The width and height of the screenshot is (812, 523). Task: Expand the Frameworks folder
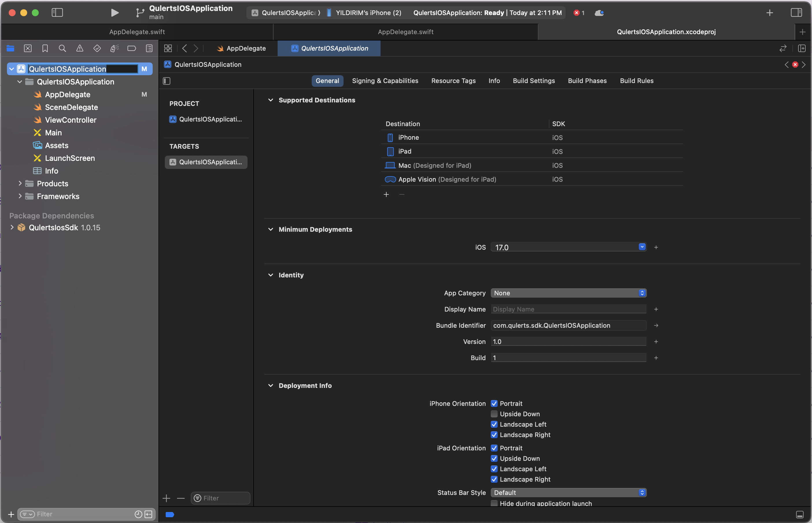[x=20, y=196]
